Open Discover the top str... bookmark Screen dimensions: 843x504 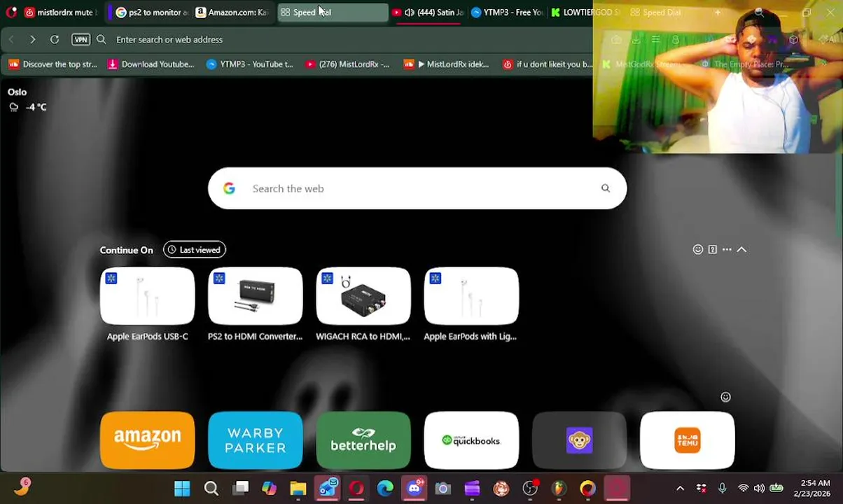pyautogui.click(x=53, y=64)
